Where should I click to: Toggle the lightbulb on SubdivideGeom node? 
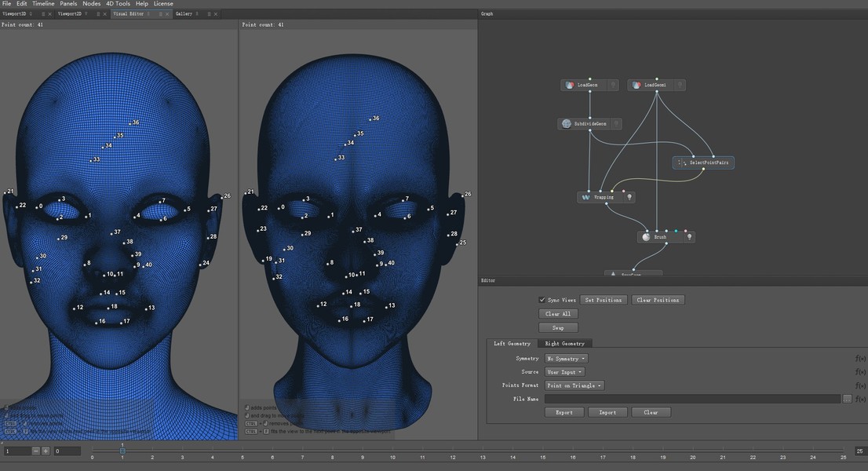pos(615,124)
